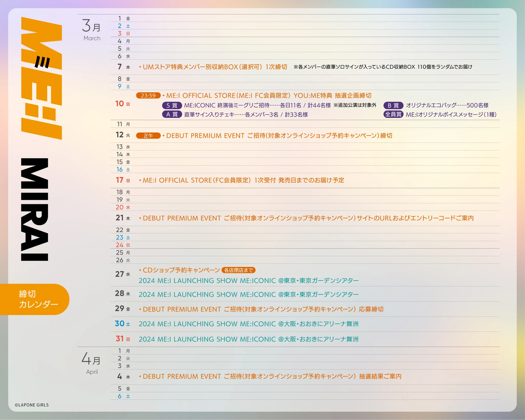Click the March 27 東京ガーデンシアター show
Viewport: 525px width, 420px height.
(249, 281)
